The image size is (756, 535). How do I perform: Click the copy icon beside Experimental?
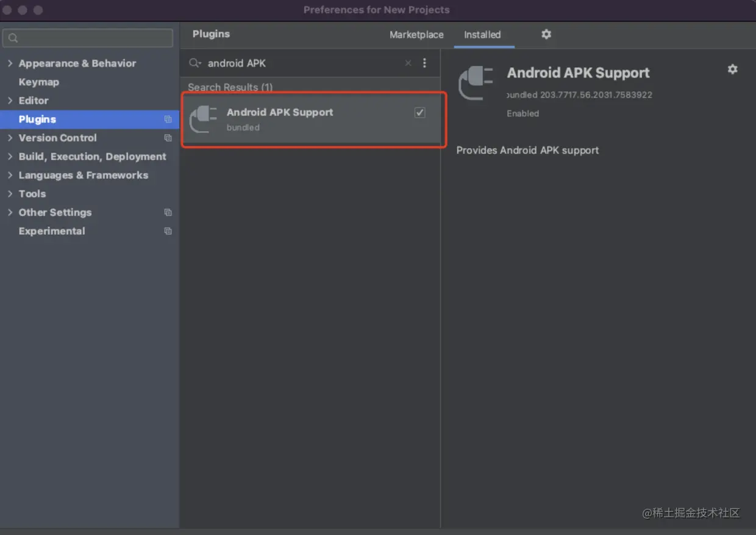(x=168, y=231)
